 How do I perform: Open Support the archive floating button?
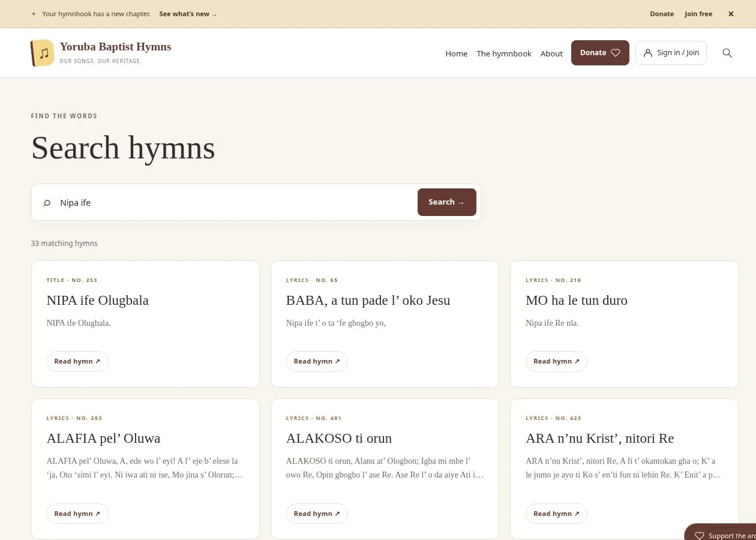(720, 533)
